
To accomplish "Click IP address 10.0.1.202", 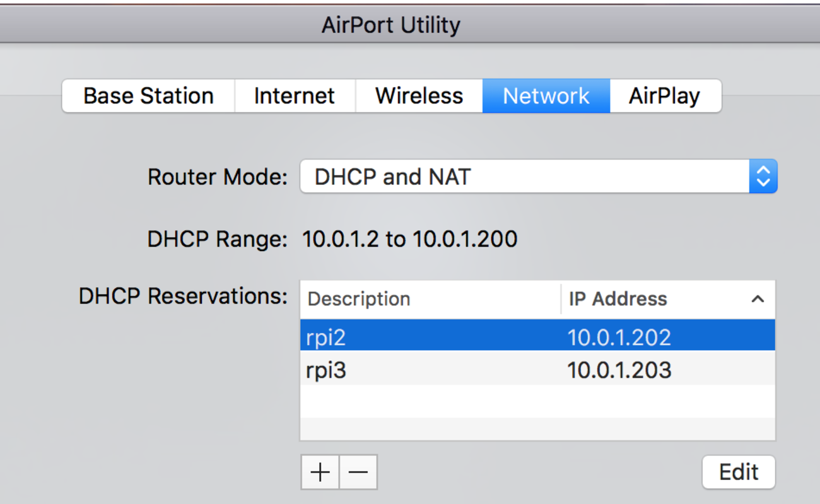I will 619,337.
